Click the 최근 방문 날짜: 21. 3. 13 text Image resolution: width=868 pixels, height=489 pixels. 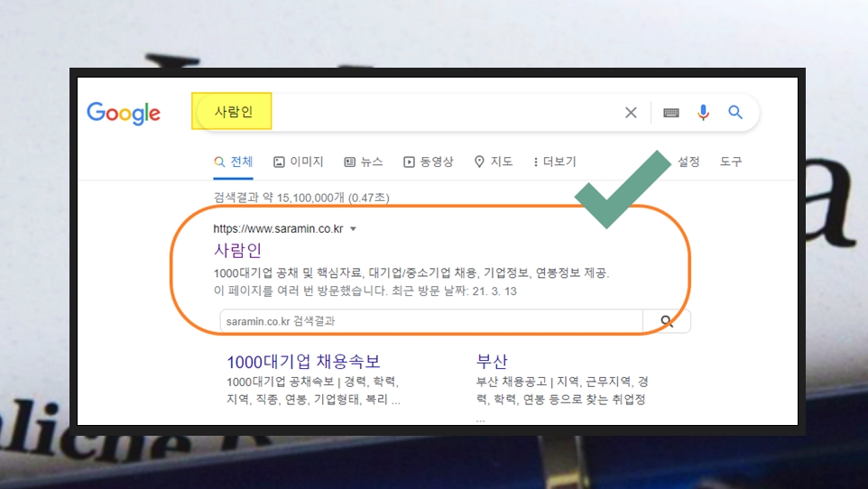pos(454,291)
